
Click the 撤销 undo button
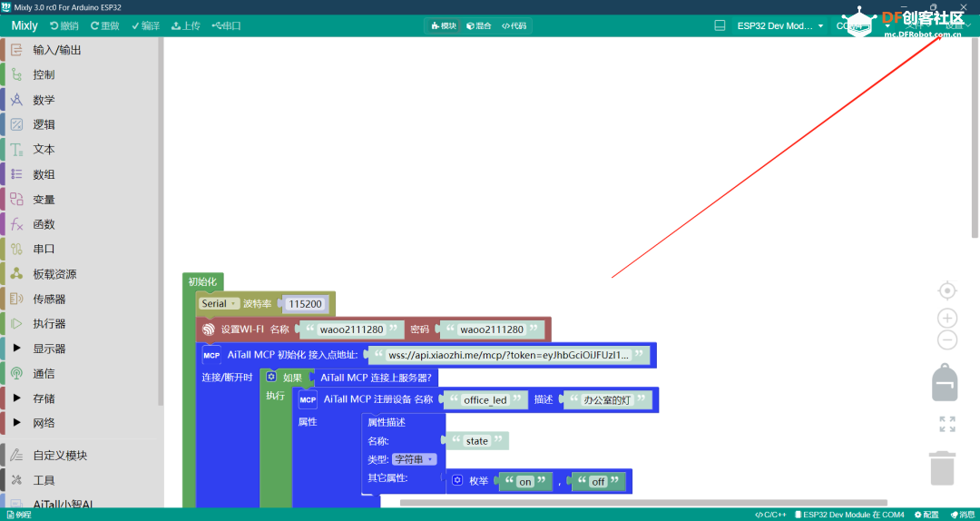click(64, 25)
